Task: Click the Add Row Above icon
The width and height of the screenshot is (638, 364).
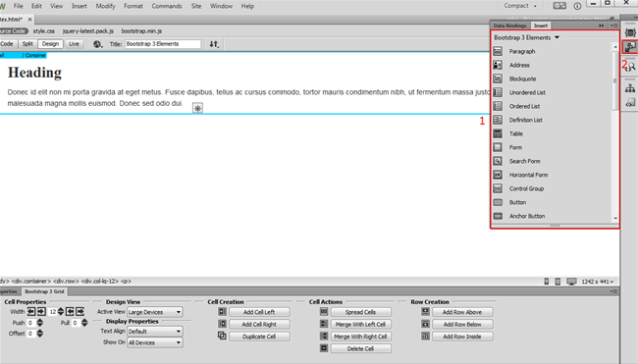Action: click(425, 312)
